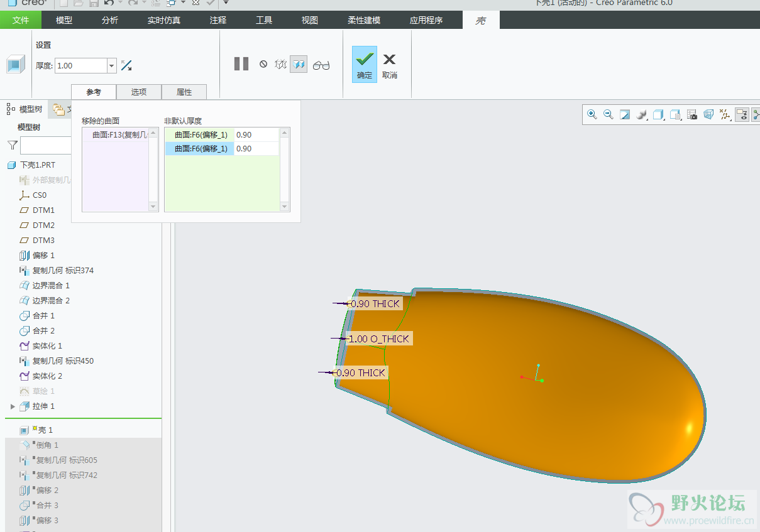Open the folder browser tab icon
The height and width of the screenshot is (532, 760).
click(58, 109)
